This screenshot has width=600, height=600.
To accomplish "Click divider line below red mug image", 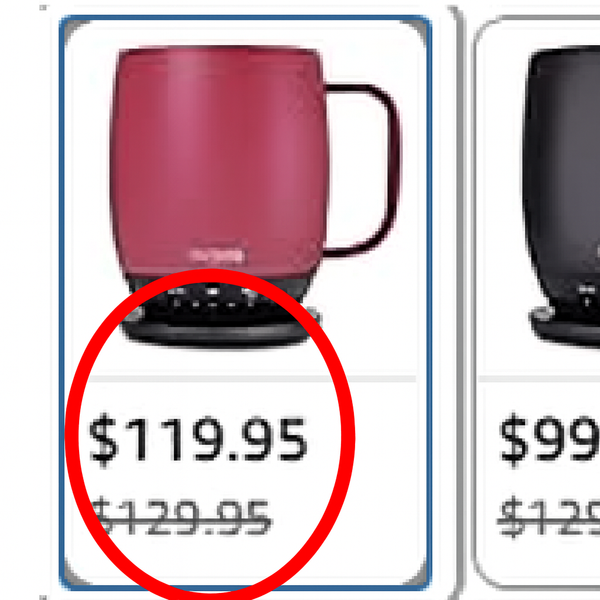I will coord(253,379).
